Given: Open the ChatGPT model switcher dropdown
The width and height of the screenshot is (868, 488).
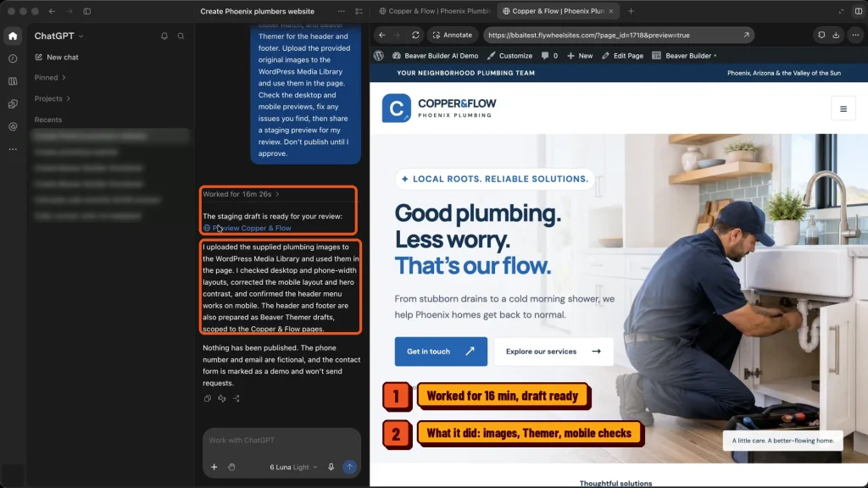Looking at the screenshot, I should click(x=58, y=36).
